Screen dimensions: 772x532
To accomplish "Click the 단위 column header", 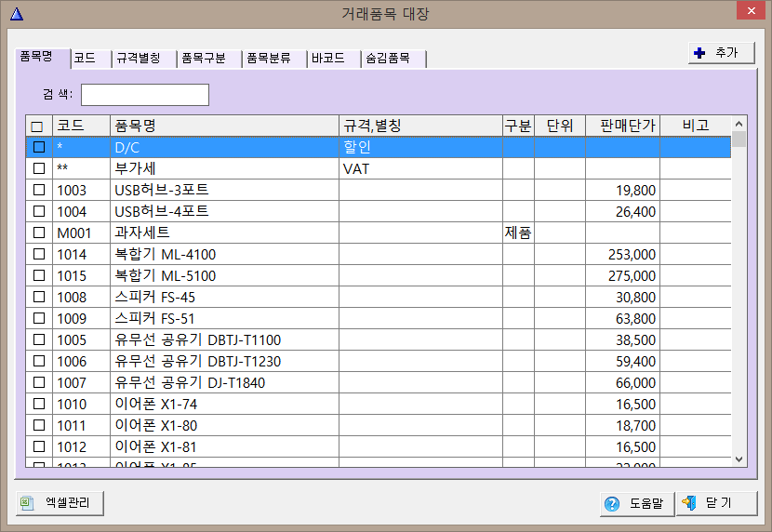I will pyautogui.click(x=560, y=126).
